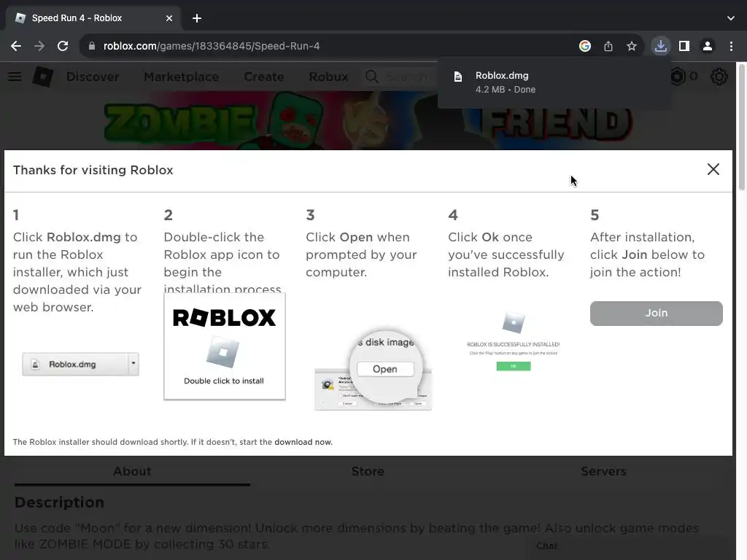Click the download now link
Viewport: 747px width, 560px height.
pyautogui.click(x=303, y=442)
